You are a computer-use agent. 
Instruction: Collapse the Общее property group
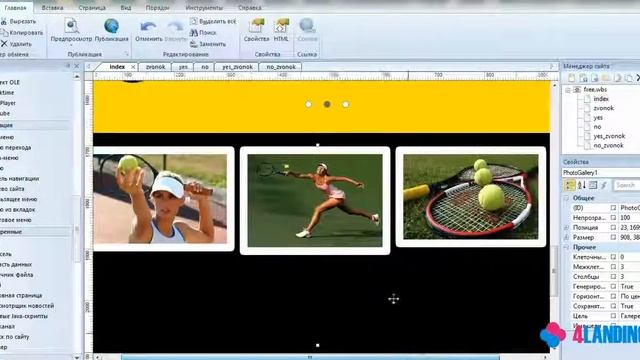point(567,198)
